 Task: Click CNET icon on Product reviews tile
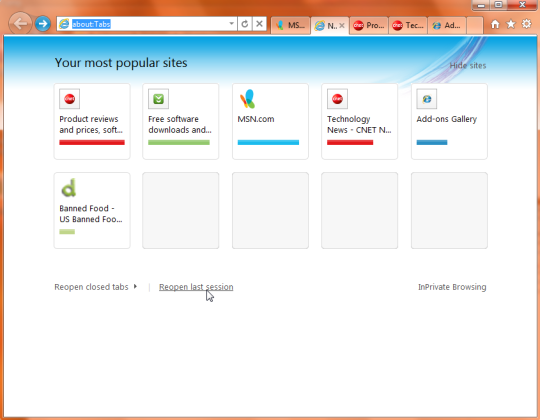[70, 99]
